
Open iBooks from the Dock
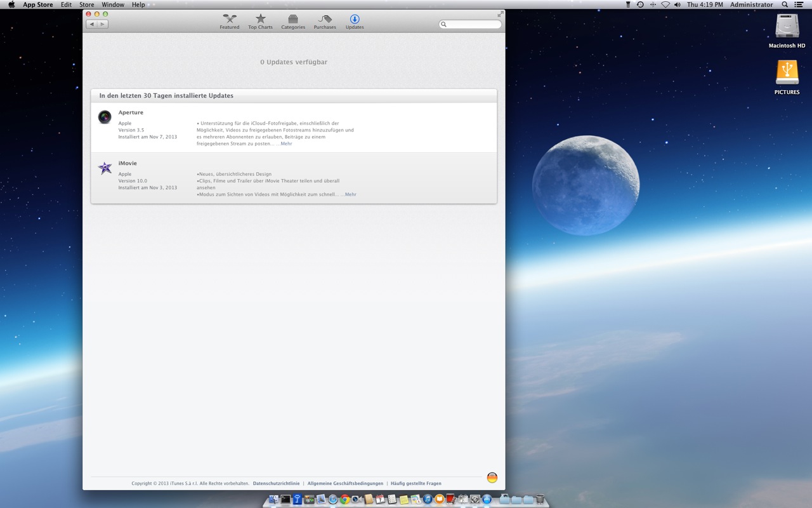(440, 499)
